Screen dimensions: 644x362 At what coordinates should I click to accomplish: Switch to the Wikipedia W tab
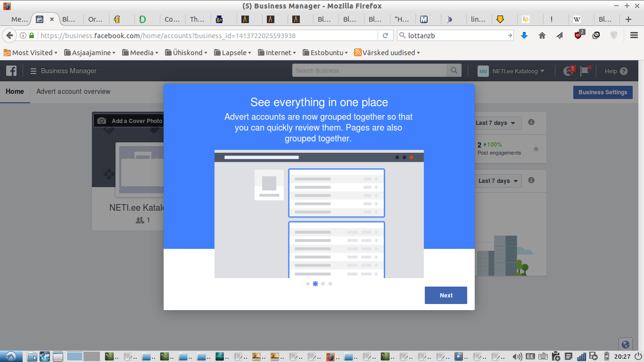pos(580,19)
